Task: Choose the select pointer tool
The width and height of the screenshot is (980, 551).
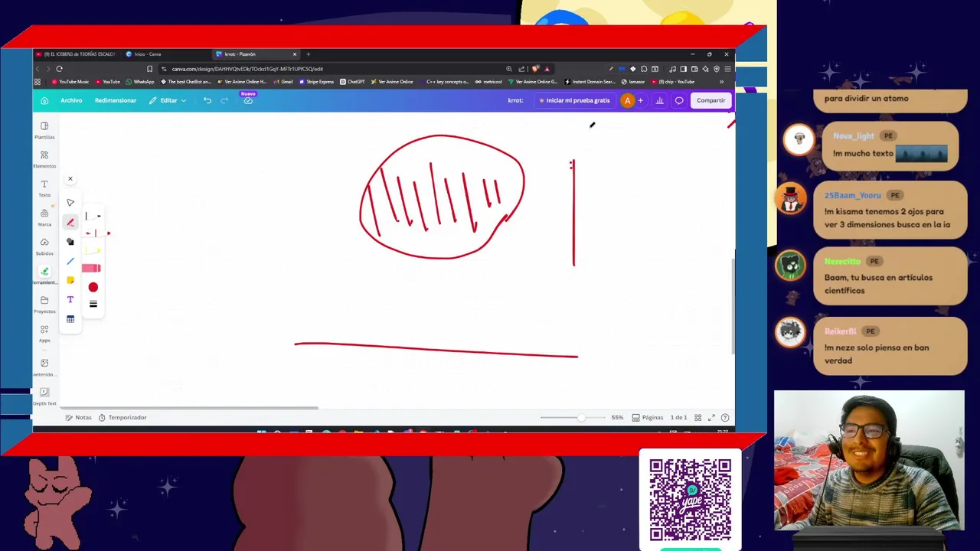Action: (x=70, y=203)
